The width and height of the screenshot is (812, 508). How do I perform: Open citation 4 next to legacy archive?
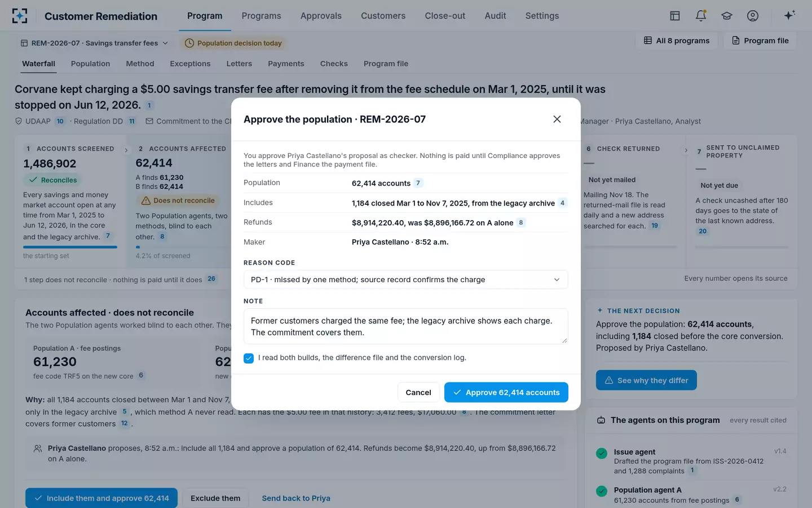click(562, 203)
